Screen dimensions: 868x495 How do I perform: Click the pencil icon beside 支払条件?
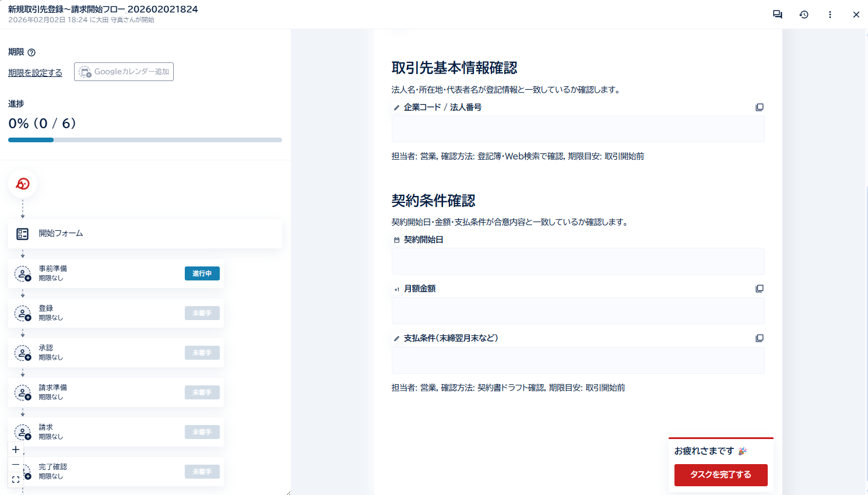tap(396, 339)
